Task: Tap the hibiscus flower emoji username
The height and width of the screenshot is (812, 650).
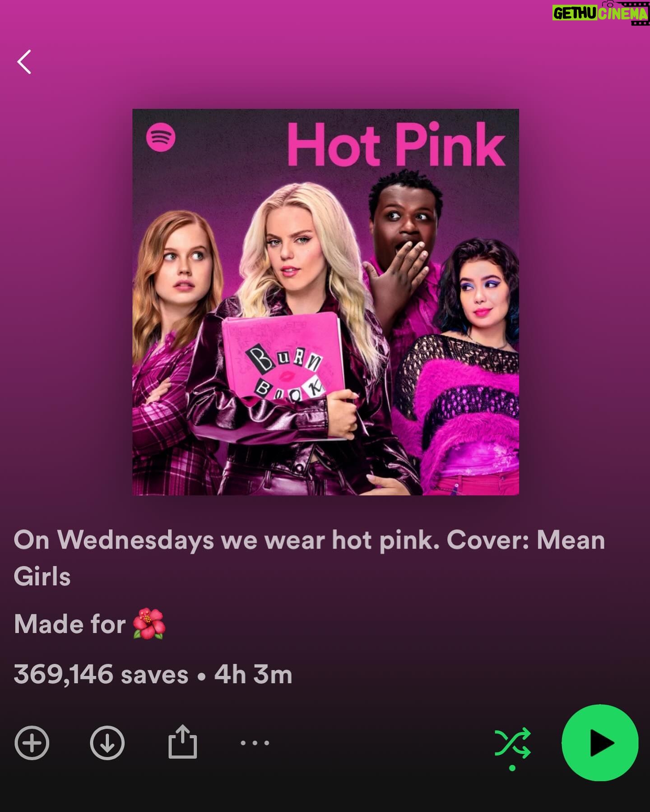Action: tap(149, 624)
